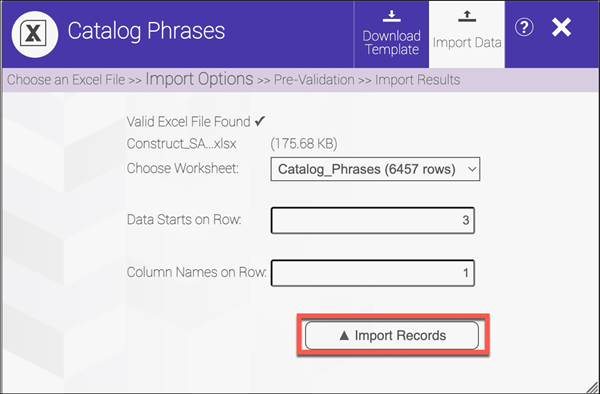Click the Construct_SA...xlsx file name
The image size is (600, 394).
tap(181, 144)
